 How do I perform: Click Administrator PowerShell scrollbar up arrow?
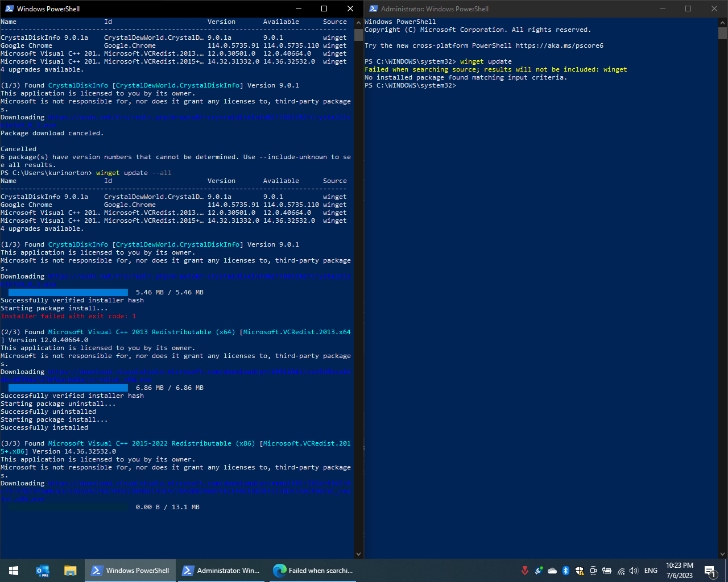click(722, 23)
